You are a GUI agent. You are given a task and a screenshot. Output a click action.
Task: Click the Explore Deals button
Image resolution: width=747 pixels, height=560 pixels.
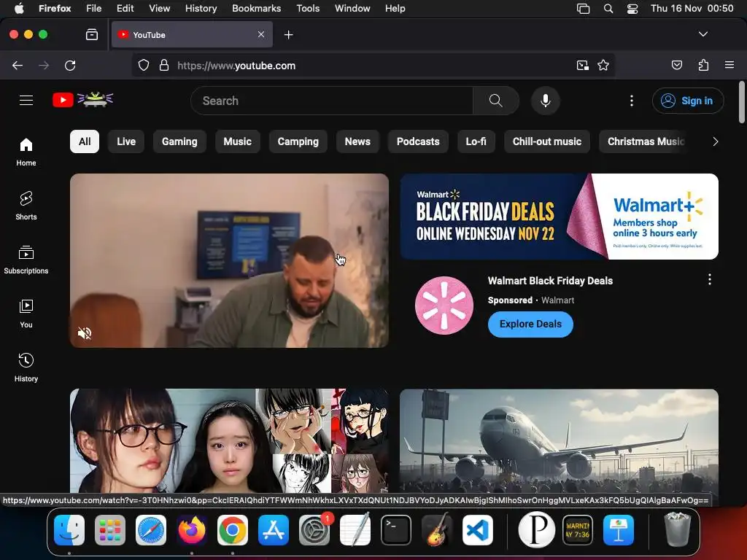pos(530,324)
